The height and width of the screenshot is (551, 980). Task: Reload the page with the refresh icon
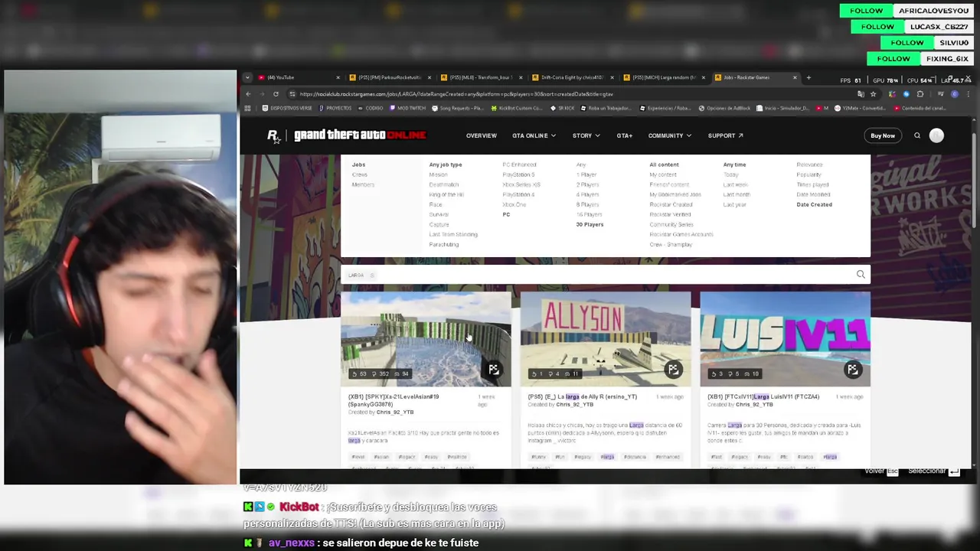pos(276,94)
